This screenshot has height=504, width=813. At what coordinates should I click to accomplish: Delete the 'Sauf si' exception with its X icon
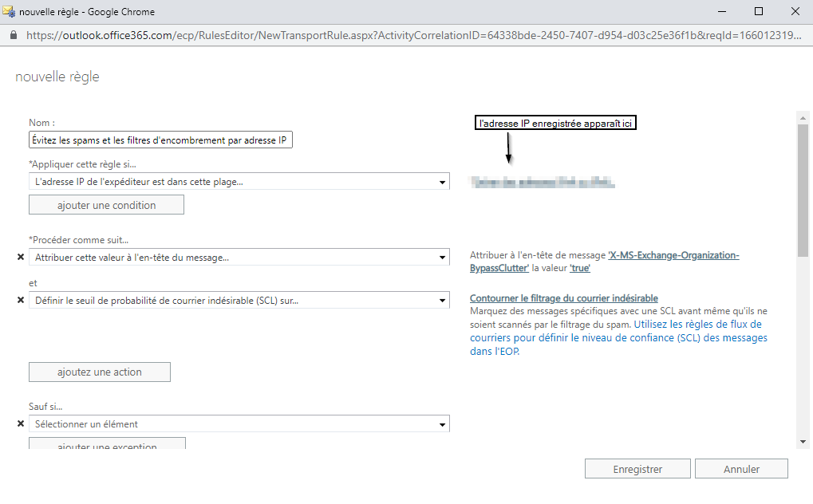(21, 424)
